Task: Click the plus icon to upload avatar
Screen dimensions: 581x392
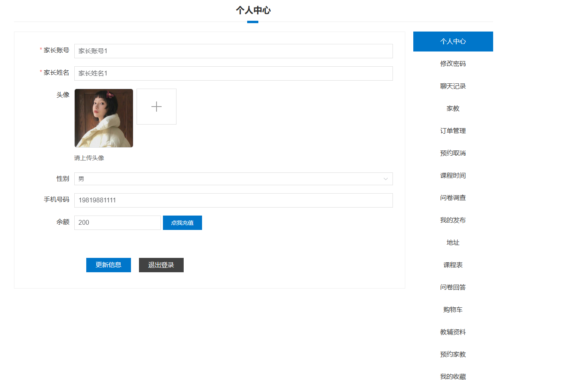Action: tap(157, 107)
